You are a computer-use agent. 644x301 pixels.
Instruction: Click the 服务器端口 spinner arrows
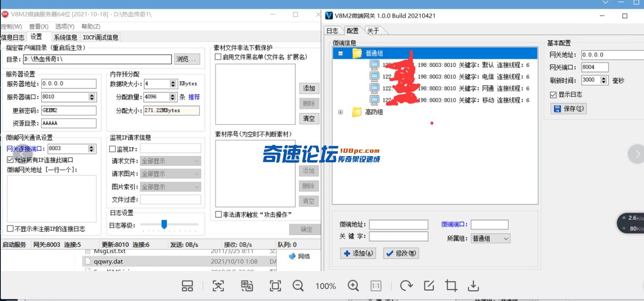point(92,97)
